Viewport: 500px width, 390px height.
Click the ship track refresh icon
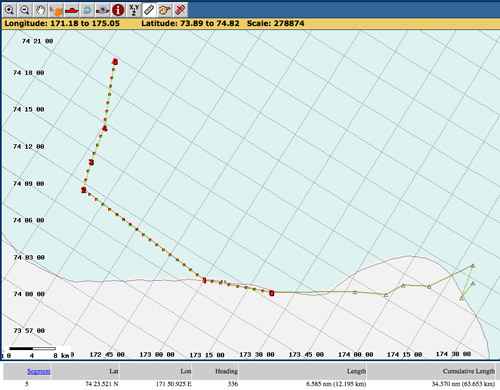click(102, 10)
